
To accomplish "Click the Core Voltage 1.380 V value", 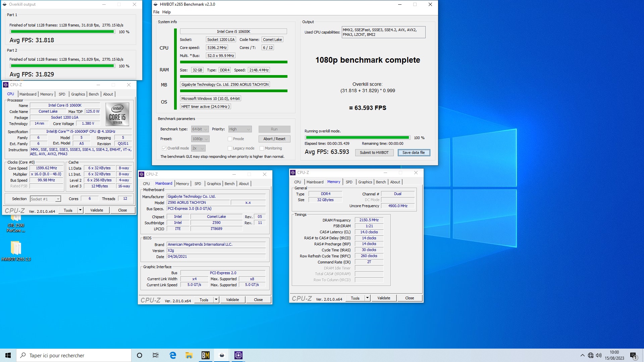I will (x=88, y=124).
